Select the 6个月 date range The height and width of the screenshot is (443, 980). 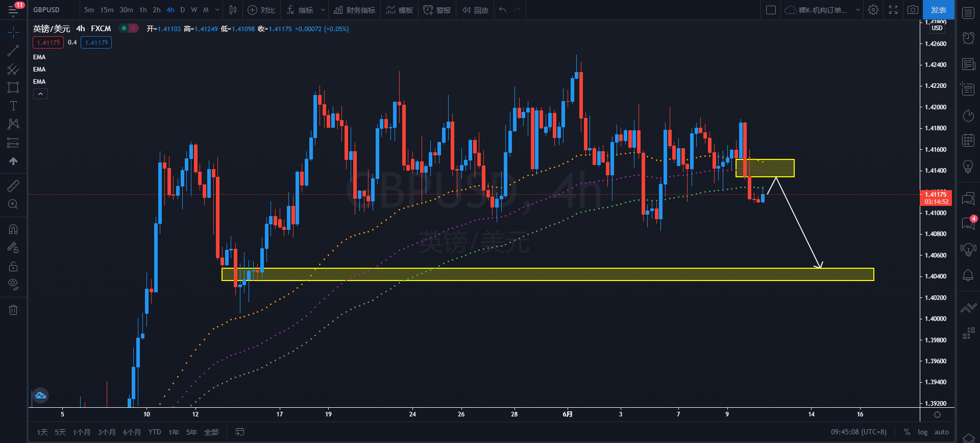coord(132,432)
